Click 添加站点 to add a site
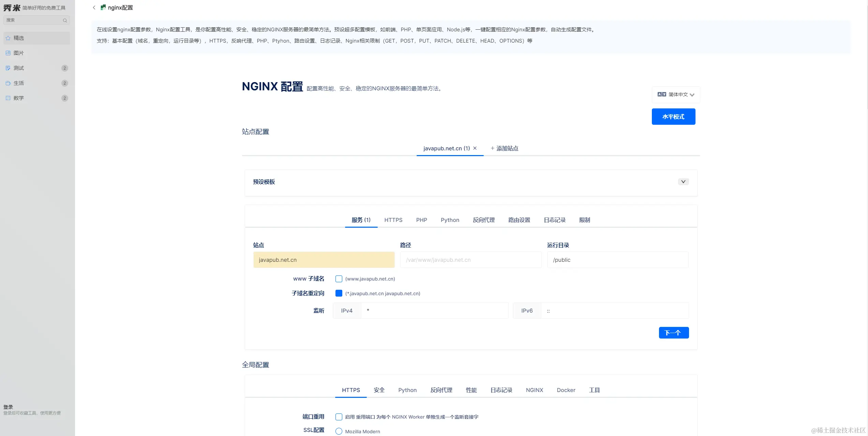868x436 pixels. pyautogui.click(x=504, y=148)
